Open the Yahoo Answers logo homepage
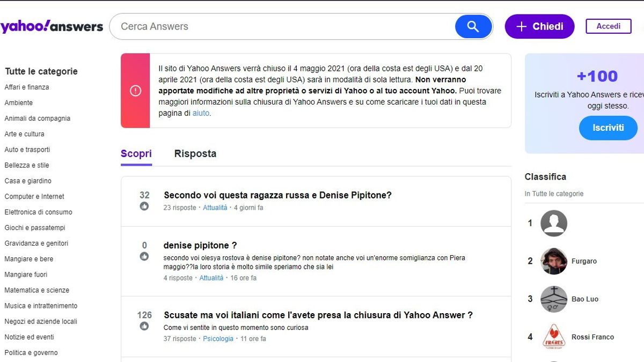Screen dimensions: 644x362 [x=52, y=26]
